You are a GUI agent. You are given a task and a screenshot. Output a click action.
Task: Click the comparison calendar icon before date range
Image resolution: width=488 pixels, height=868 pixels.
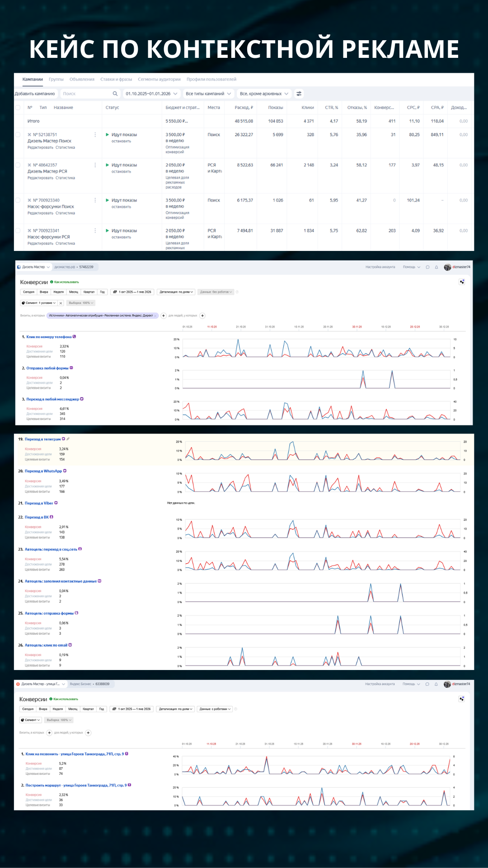(x=115, y=292)
